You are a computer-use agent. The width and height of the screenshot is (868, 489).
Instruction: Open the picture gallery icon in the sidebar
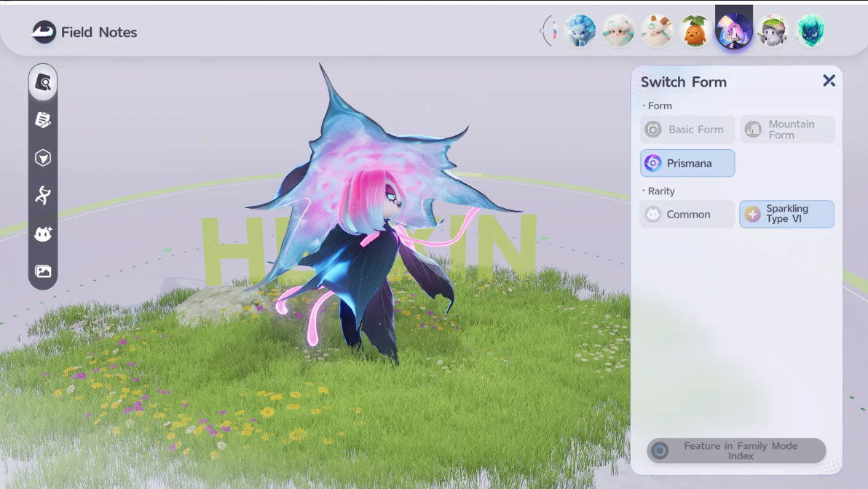[43, 271]
